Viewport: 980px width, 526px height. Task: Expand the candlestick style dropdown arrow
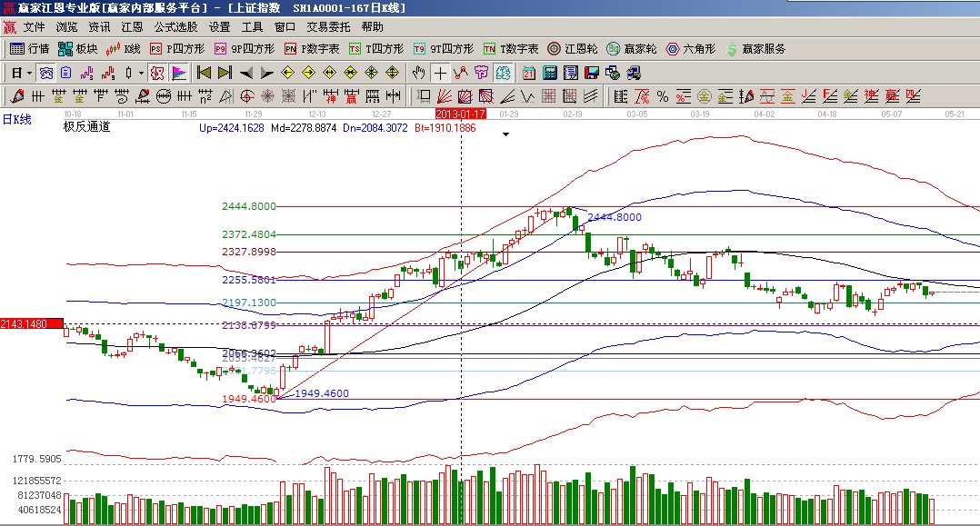pyautogui.click(x=140, y=73)
